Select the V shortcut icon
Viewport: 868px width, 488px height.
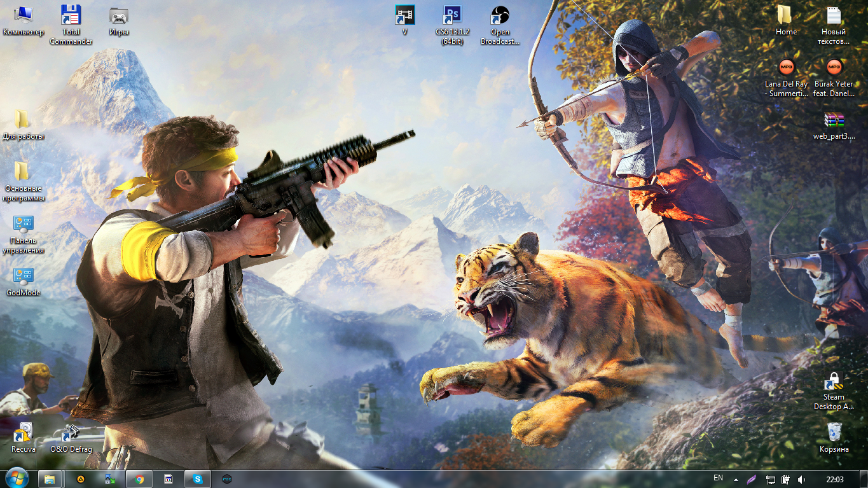[x=404, y=20]
